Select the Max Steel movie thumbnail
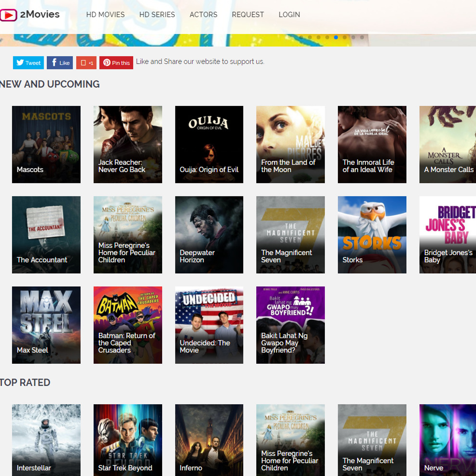Screen dimensions: 476x476 click(x=46, y=325)
